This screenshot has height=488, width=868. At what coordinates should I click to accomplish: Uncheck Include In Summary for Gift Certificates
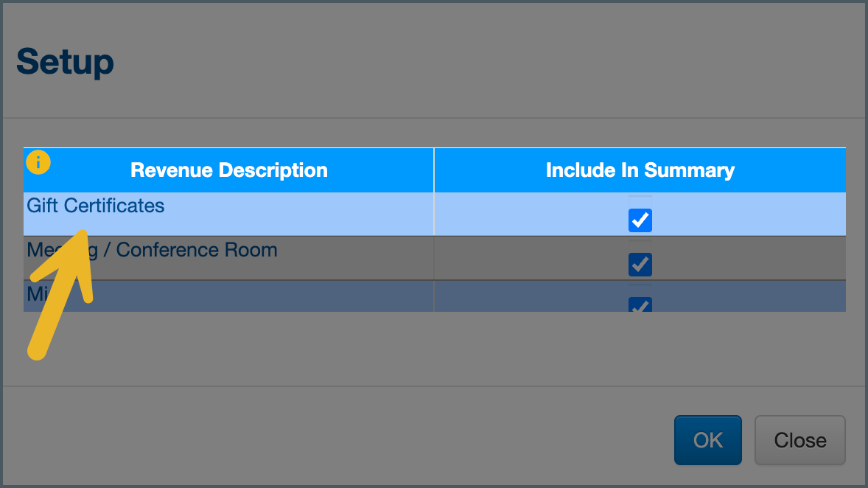pos(640,220)
